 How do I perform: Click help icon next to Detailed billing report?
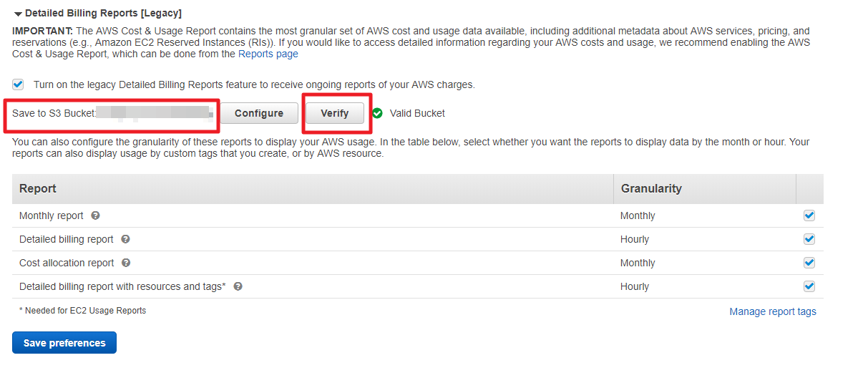coord(125,239)
